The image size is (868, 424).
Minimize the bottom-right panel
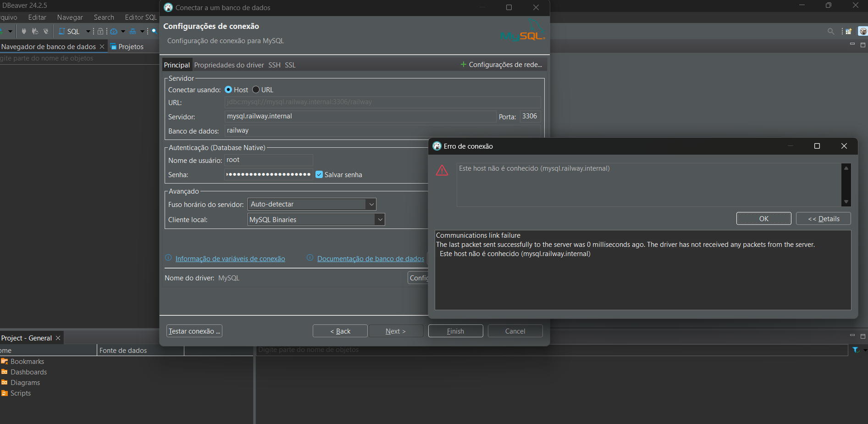click(x=852, y=336)
